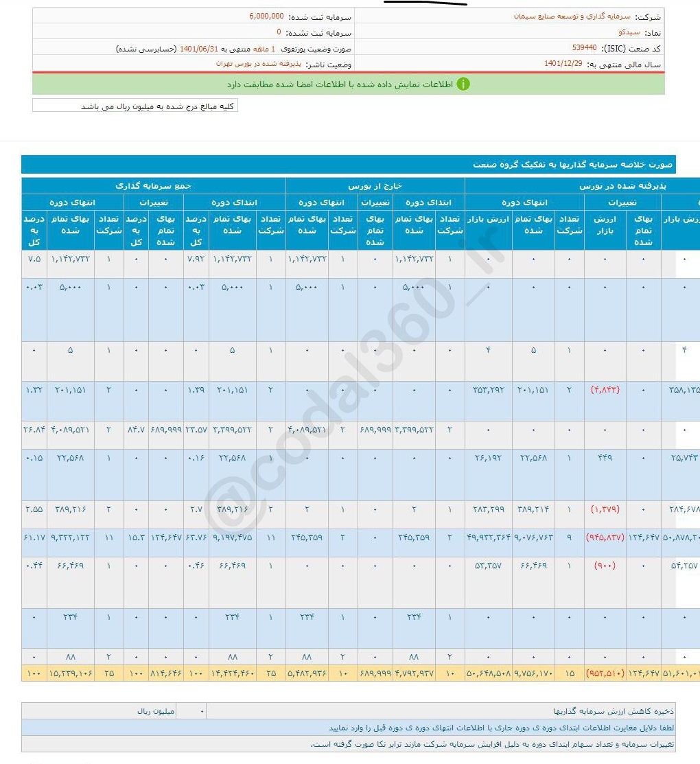Select the جمع سرمایه گذاری column group header
Viewport: 700px width, 764px height.
(x=153, y=186)
